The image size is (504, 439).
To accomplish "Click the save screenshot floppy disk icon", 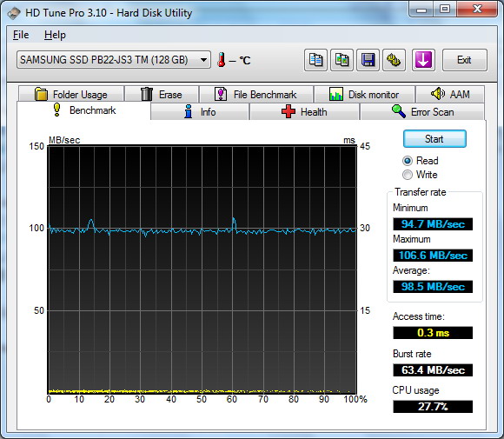I will (x=368, y=60).
